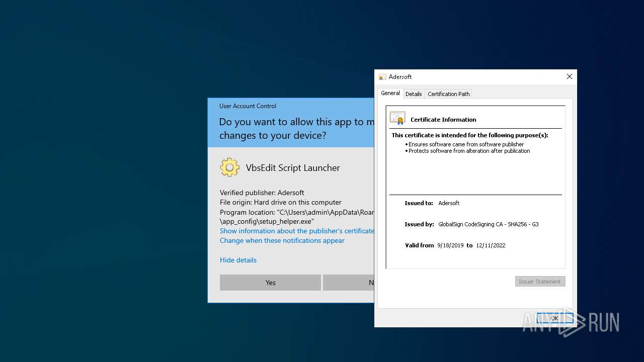Click the valid from date 9/18/2019
This screenshot has width=644, height=362.
tap(450, 245)
